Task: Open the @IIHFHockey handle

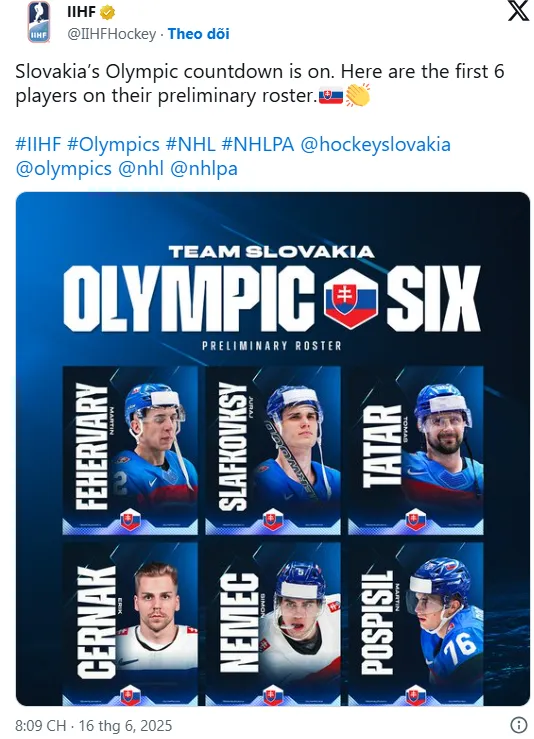Action: (x=112, y=34)
